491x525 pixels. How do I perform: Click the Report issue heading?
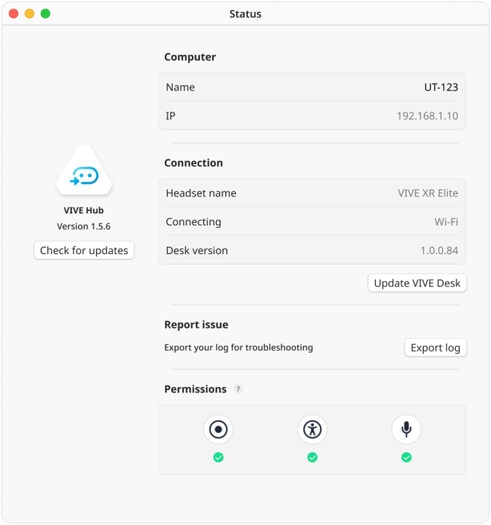196,324
